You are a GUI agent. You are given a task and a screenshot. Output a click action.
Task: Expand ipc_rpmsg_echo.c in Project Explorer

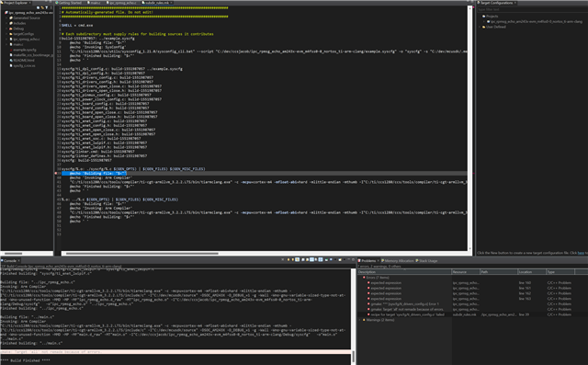coord(6,39)
